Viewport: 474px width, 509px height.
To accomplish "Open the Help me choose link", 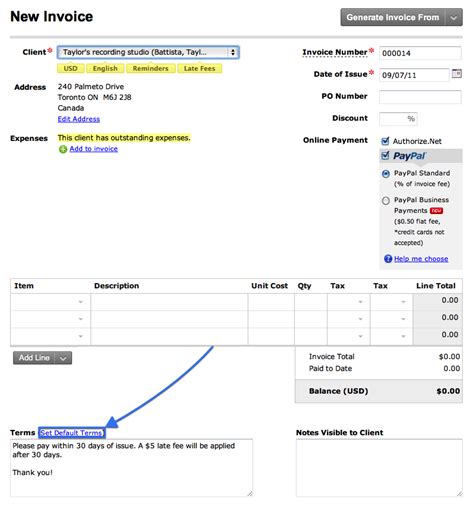I will point(421,259).
